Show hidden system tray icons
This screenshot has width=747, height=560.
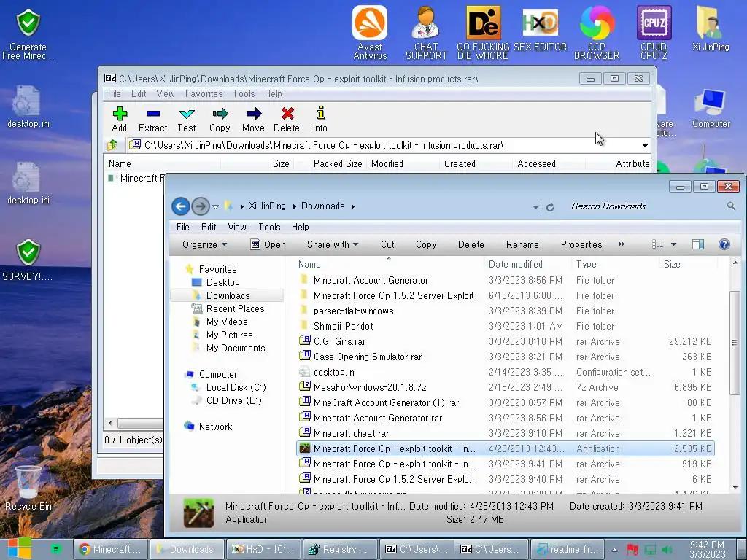614,550
